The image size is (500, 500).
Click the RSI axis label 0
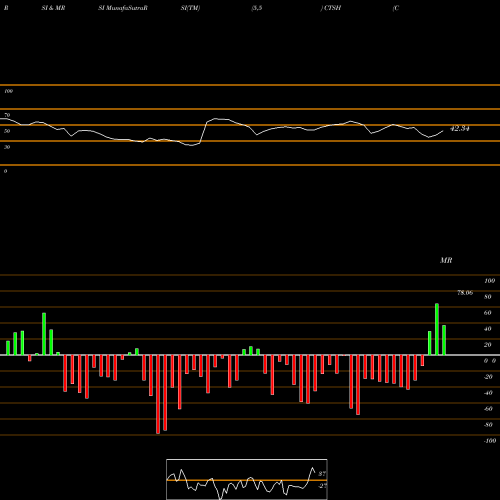(x=5, y=171)
